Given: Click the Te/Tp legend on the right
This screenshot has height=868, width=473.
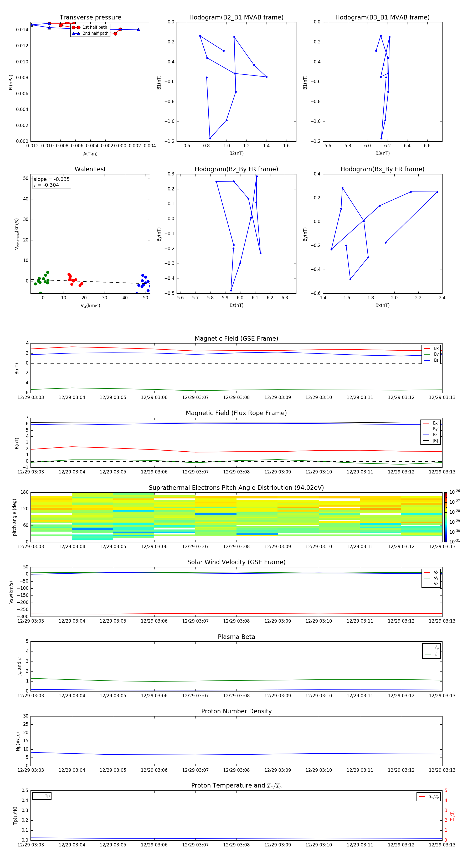Looking at the screenshot, I should 428,796.
